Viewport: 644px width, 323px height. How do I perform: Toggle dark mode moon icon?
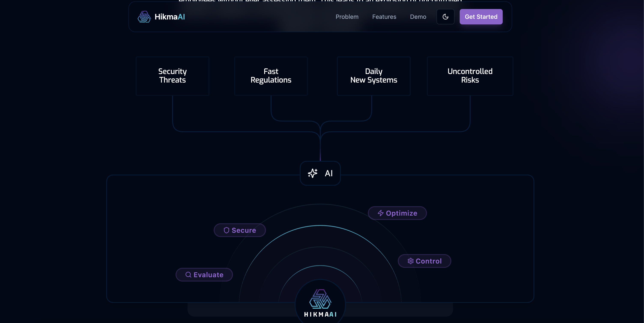coord(445,17)
